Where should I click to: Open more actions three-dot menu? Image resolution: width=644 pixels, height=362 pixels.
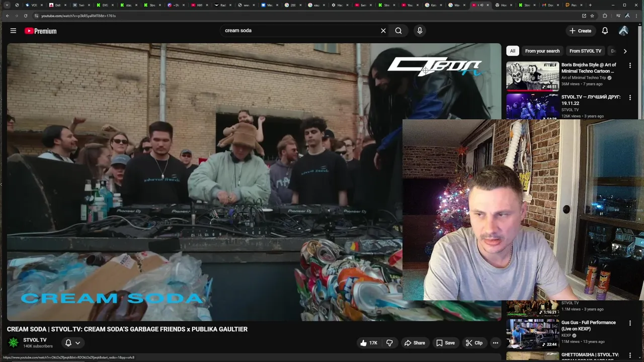click(496, 343)
